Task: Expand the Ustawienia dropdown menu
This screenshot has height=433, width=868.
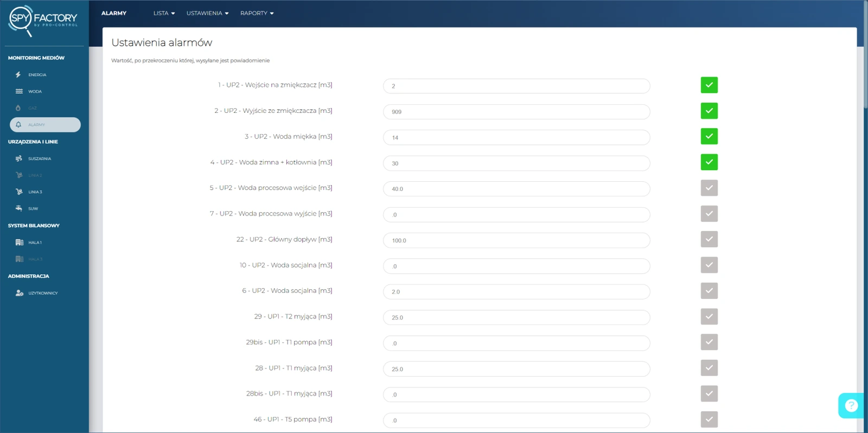Action: pyautogui.click(x=207, y=13)
